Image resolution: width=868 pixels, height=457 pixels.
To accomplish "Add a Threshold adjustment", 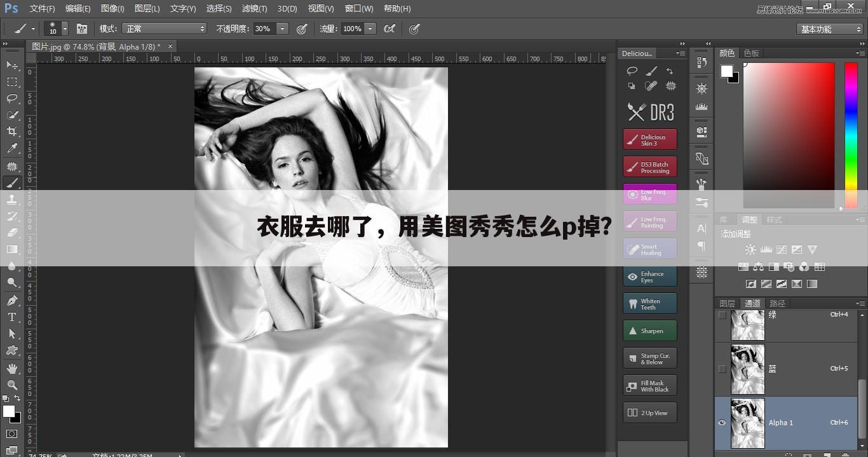I will point(782,283).
